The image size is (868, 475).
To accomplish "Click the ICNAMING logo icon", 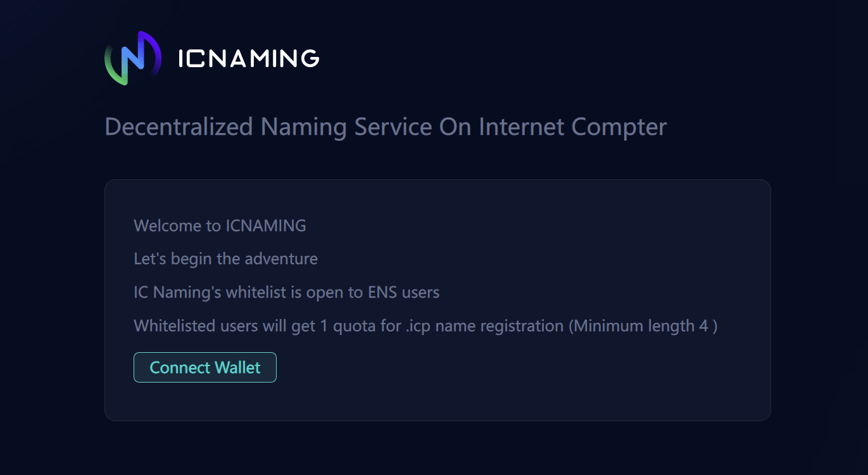I will tap(133, 58).
